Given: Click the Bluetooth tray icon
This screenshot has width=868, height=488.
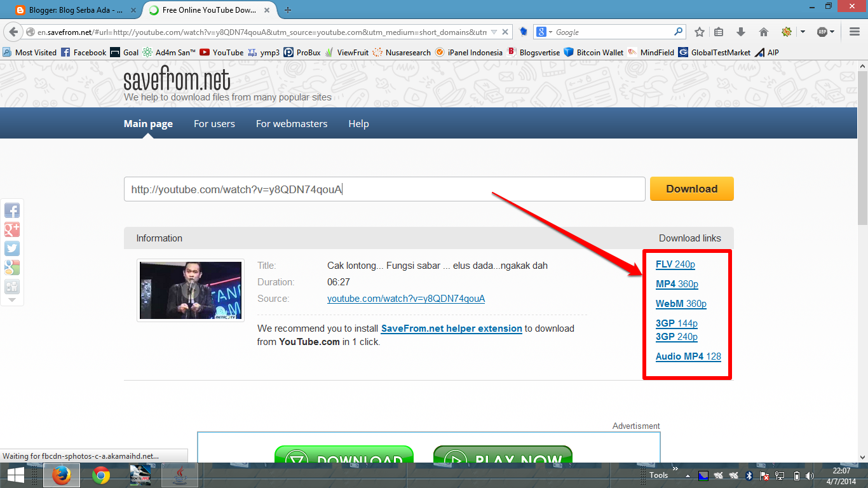Looking at the screenshot, I should [749, 475].
